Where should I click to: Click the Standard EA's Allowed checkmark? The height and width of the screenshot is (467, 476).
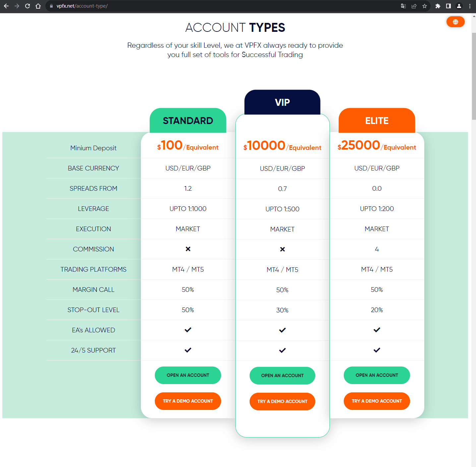188,330
